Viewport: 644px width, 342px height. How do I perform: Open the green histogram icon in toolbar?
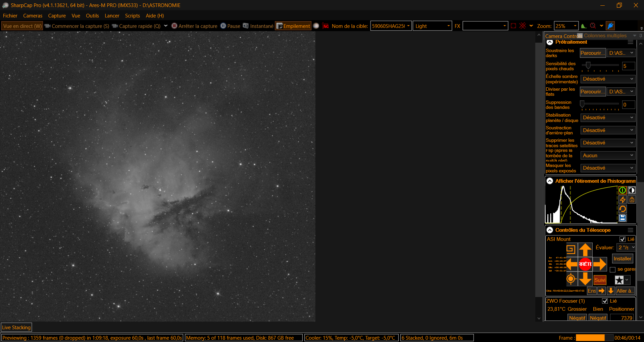tap(584, 26)
